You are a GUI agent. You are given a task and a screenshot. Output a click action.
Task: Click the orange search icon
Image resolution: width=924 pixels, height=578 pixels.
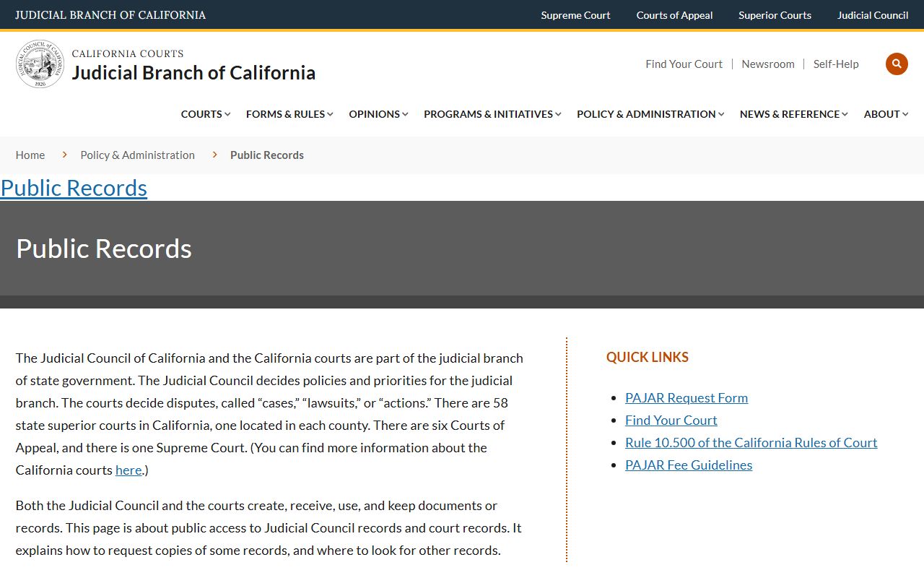coord(897,64)
